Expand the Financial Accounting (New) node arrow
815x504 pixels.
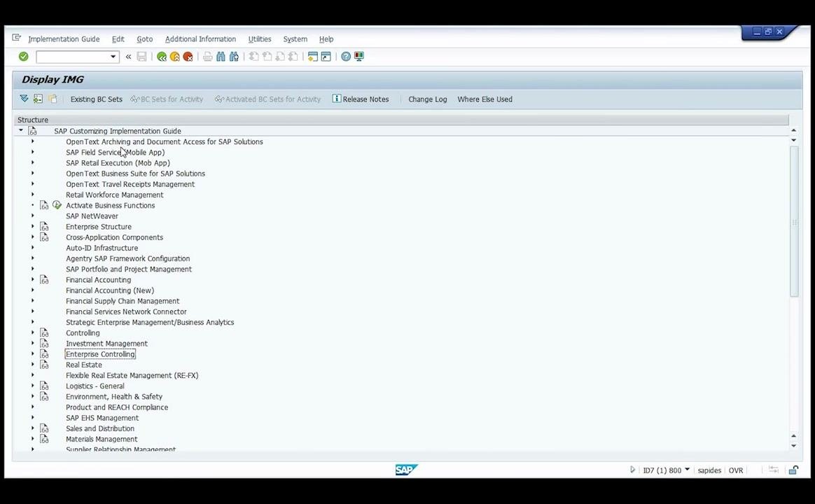point(32,290)
